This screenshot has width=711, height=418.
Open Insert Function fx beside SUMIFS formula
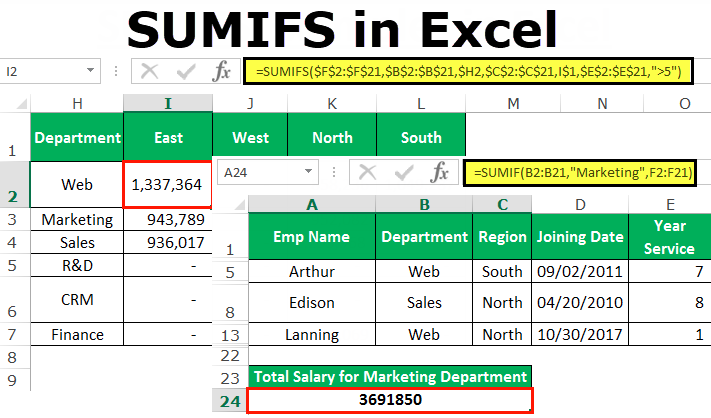tap(221, 72)
